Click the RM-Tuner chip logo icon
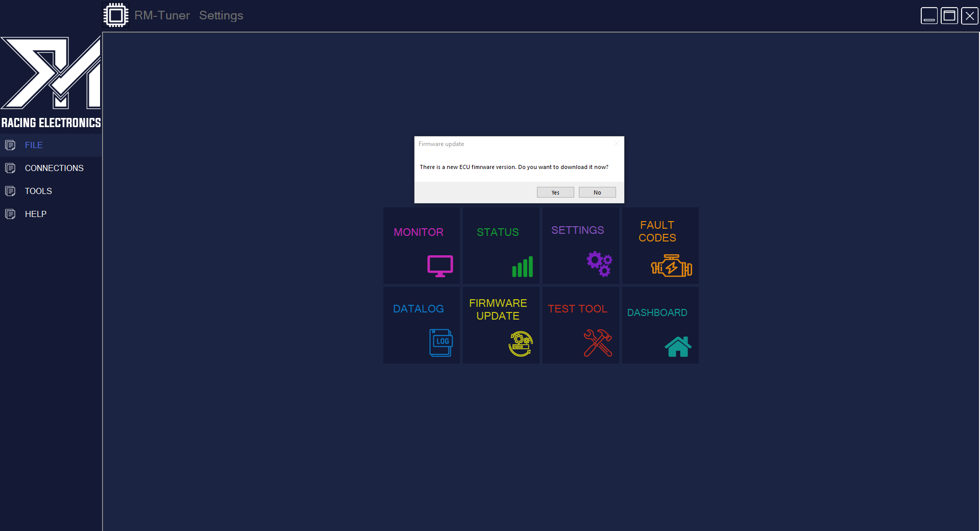This screenshot has height=531, width=980. (x=116, y=15)
